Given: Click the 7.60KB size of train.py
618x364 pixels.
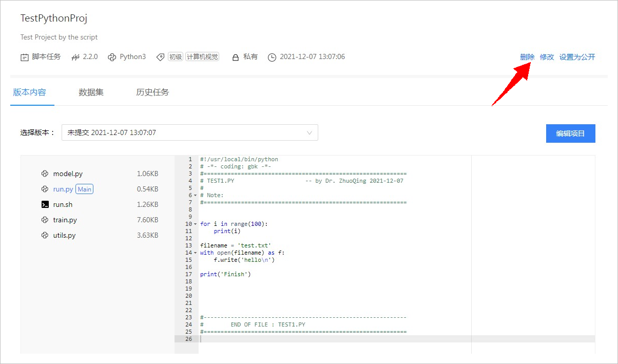Looking at the screenshot, I should [148, 220].
